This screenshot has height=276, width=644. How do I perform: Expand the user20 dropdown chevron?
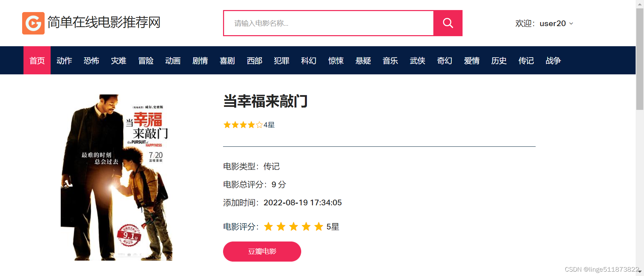(x=571, y=23)
